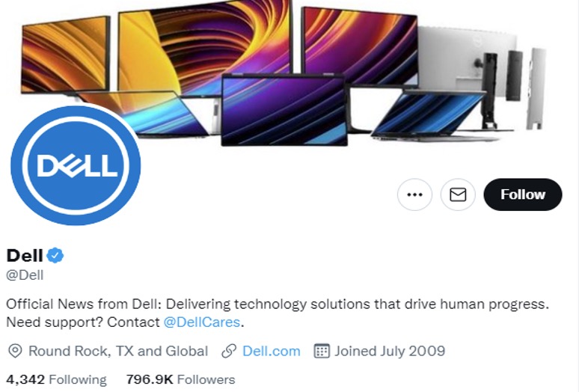The width and height of the screenshot is (579, 392).
Task: View the 4,342 Following list
Action: coord(57,379)
